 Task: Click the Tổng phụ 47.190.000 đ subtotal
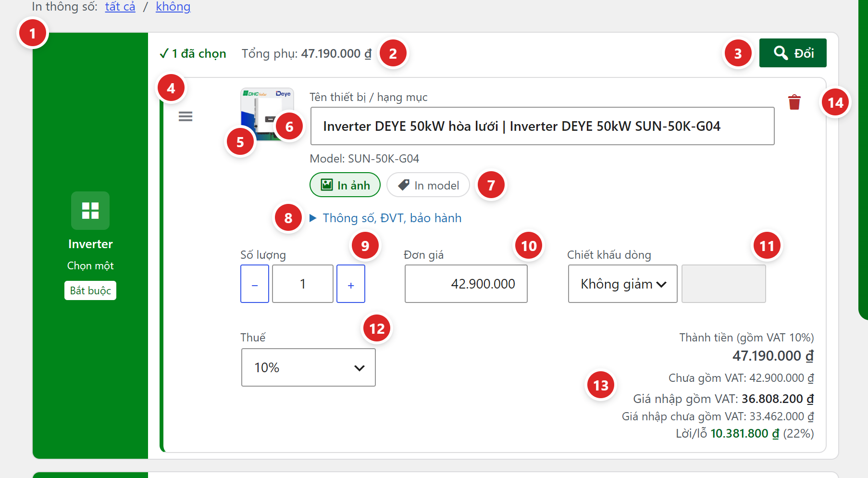tap(307, 53)
